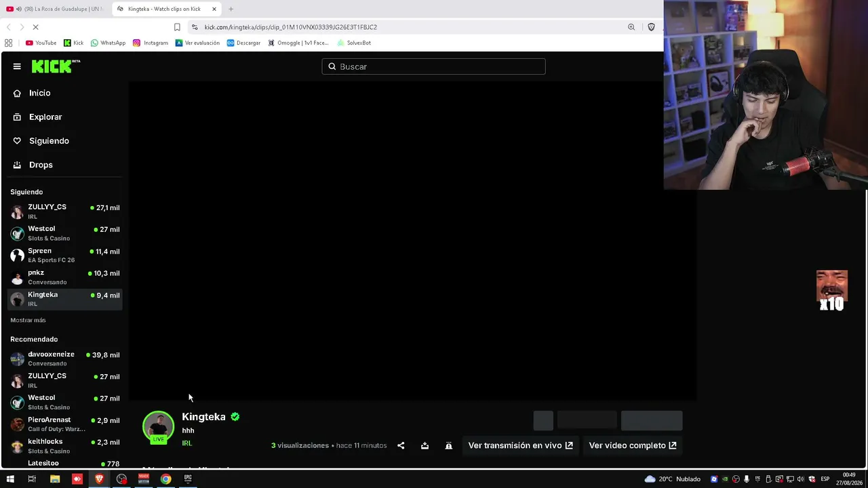868x488 pixels.
Task: Open the Kick bookmark in bookmarks bar
Action: (73, 43)
